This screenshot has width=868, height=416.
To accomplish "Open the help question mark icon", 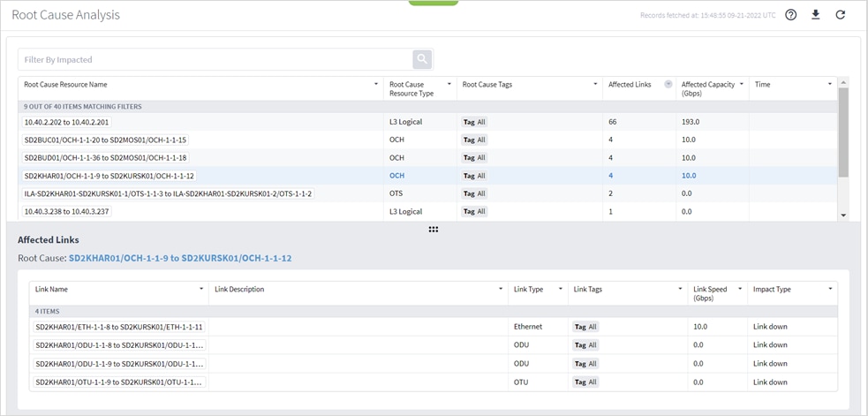I will (x=791, y=15).
